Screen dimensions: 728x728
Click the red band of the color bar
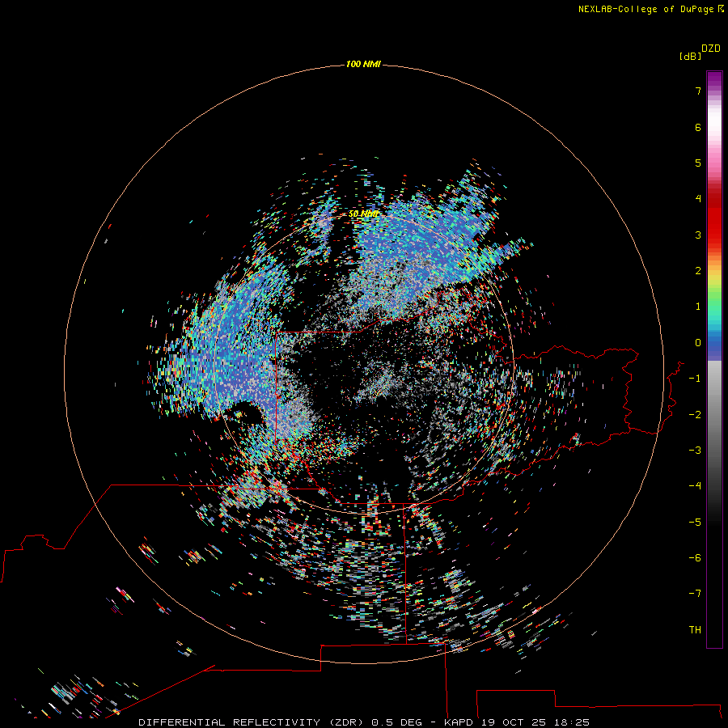[x=714, y=216]
